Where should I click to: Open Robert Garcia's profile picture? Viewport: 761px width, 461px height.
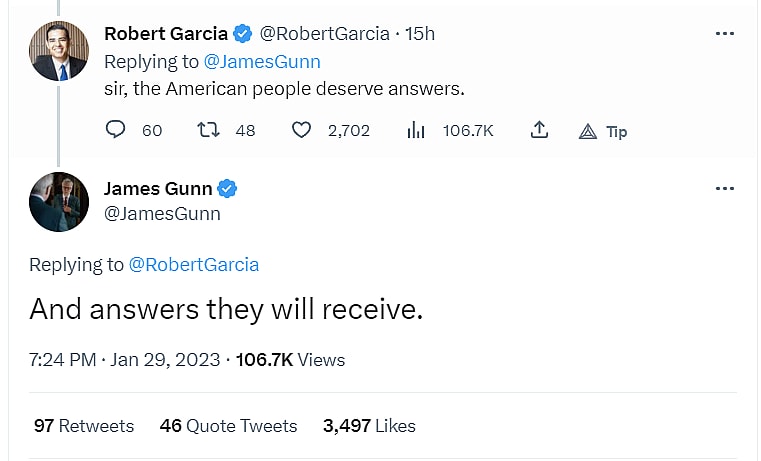coord(59,51)
